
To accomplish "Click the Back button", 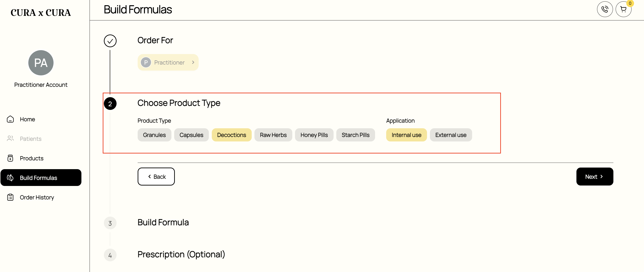I will [x=156, y=176].
